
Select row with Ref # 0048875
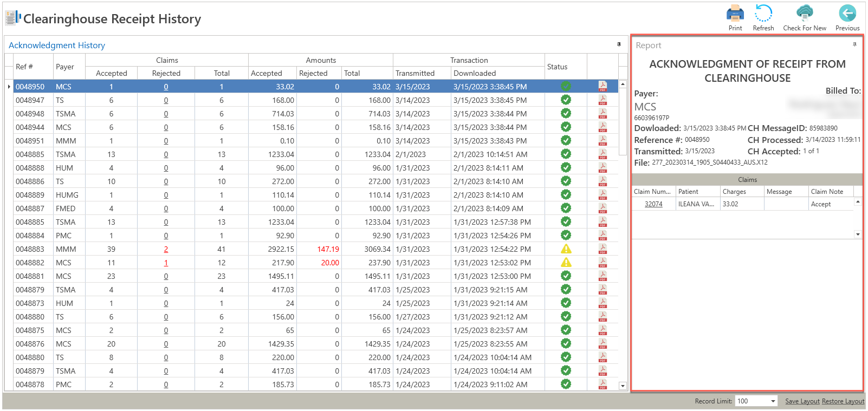(x=316, y=330)
